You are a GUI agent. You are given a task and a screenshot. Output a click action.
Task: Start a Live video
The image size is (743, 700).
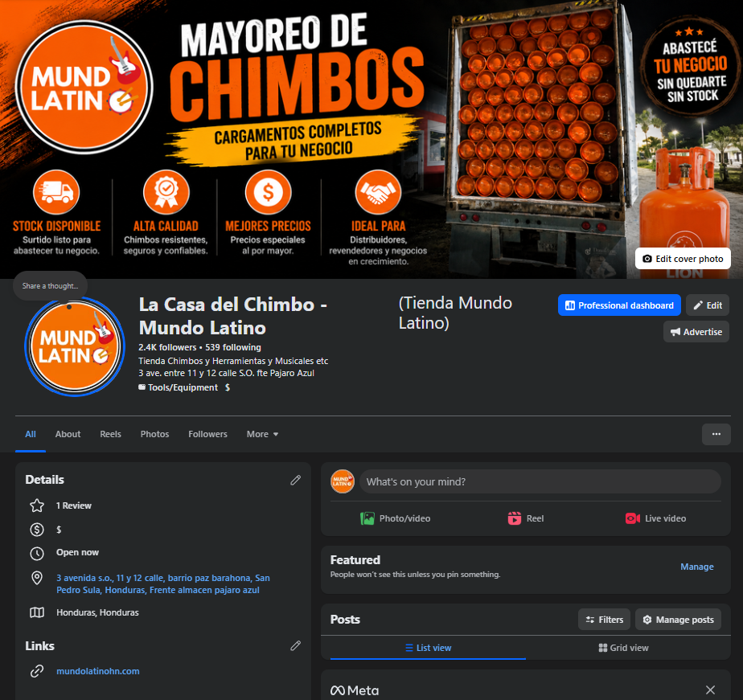656,518
